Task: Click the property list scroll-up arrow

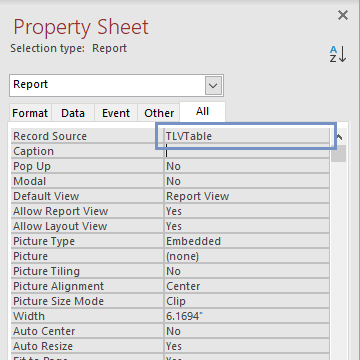Action: [x=340, y=137]
